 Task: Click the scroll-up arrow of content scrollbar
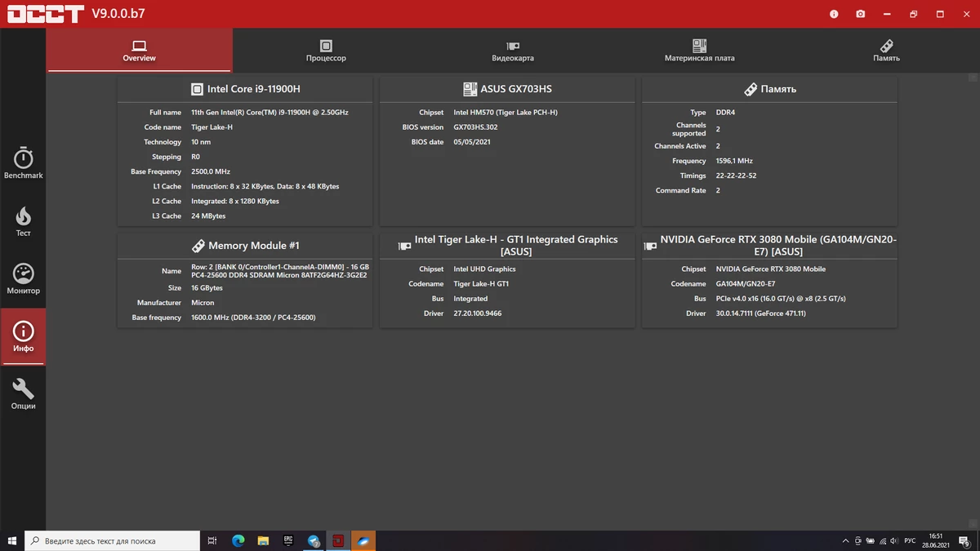(973, 78)
